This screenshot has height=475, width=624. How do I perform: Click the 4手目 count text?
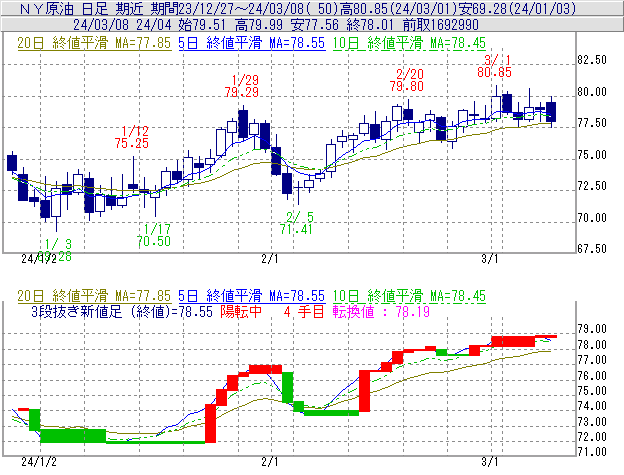click(x=304, y=311)
